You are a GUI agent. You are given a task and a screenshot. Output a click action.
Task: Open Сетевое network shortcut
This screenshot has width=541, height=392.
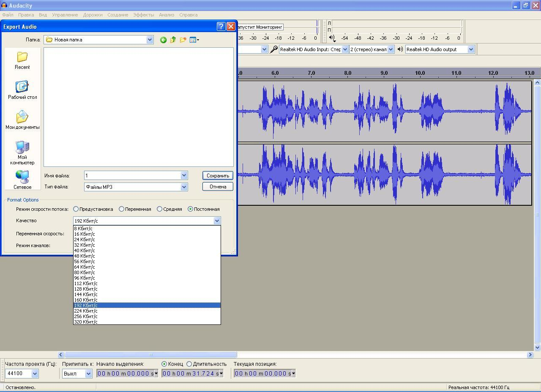(x=22, y=180)
